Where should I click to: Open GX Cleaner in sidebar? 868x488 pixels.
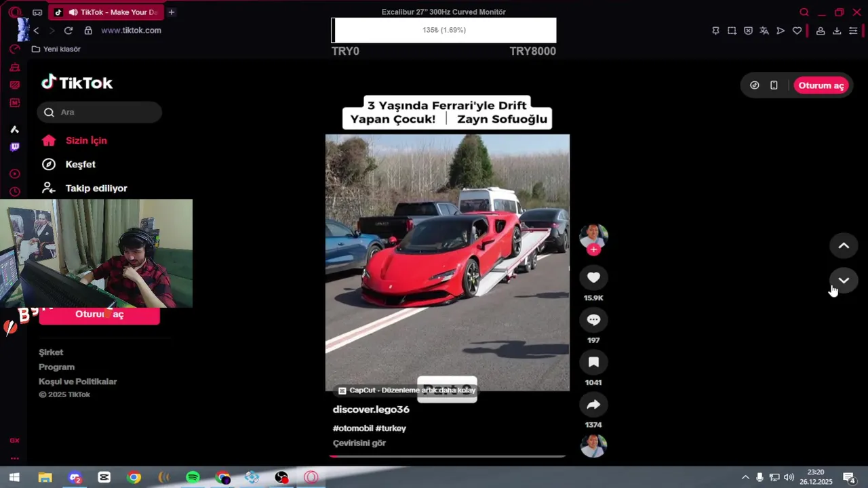point(14,67)
